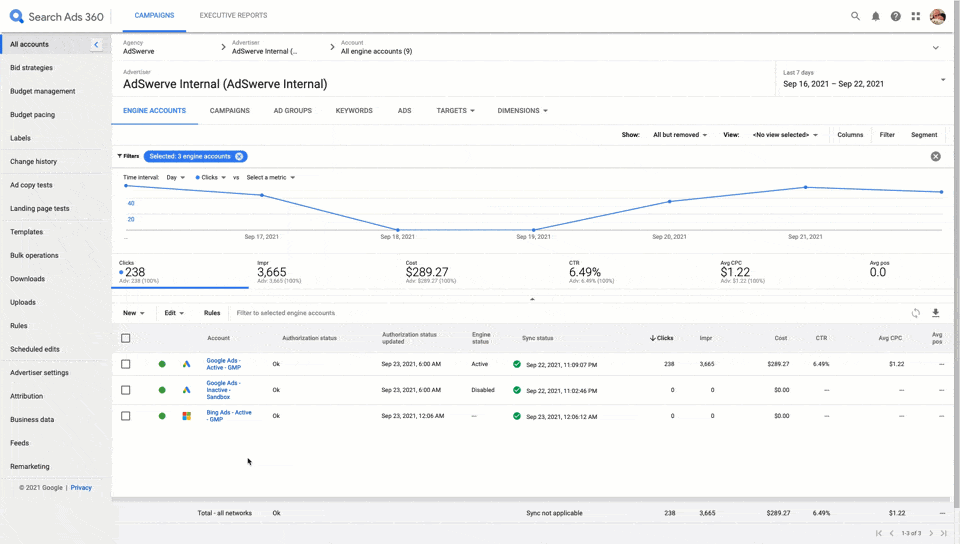Click the Filter button
The height and width of the screenshot is (544, 960).
click(x=887, y=135)
